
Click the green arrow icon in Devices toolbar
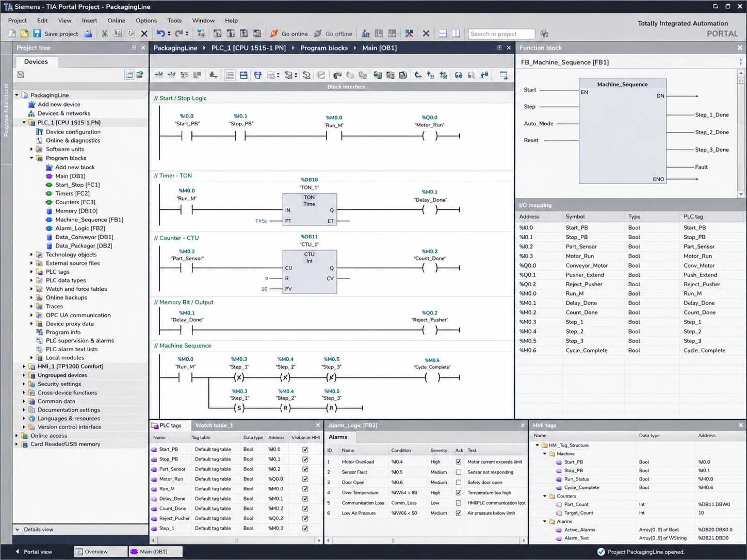coord(140,75)
